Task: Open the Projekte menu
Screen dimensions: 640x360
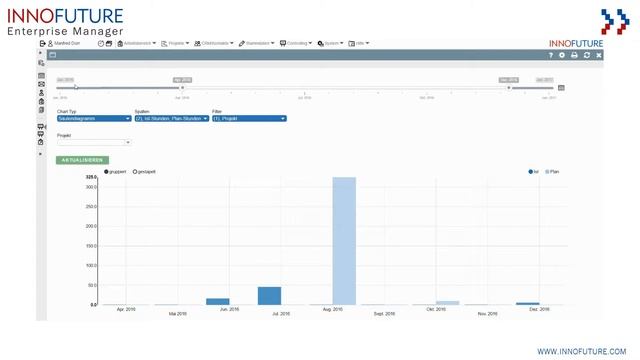Action: (175, 43)
